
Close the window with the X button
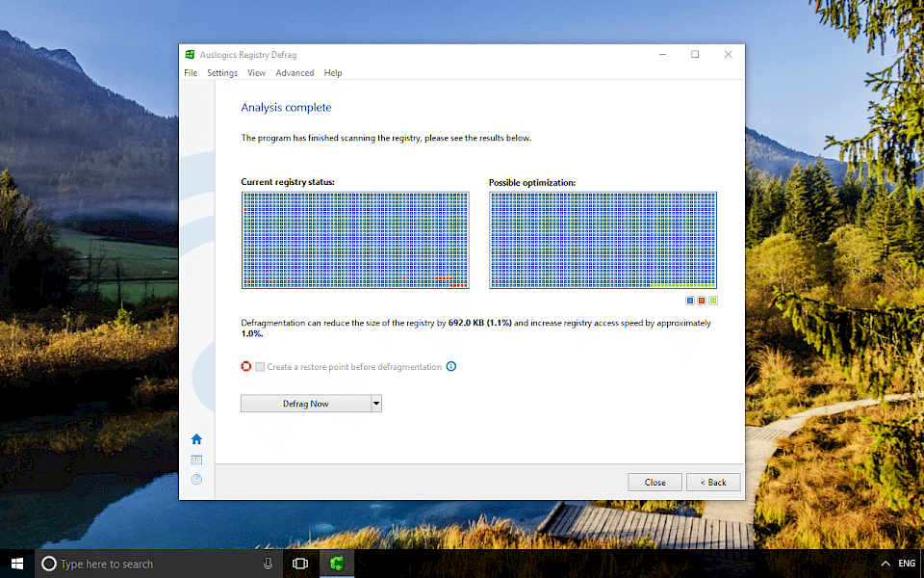pos(729,54)
